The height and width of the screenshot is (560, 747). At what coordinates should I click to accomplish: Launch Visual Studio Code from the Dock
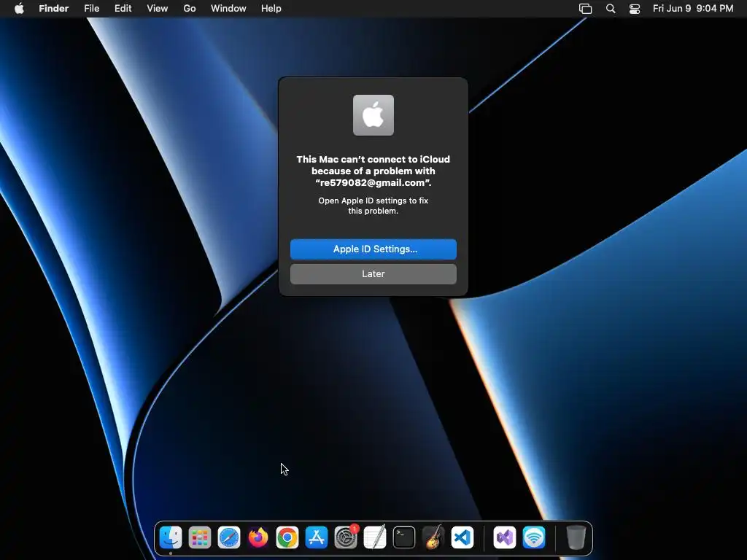[x=462, y=537]
